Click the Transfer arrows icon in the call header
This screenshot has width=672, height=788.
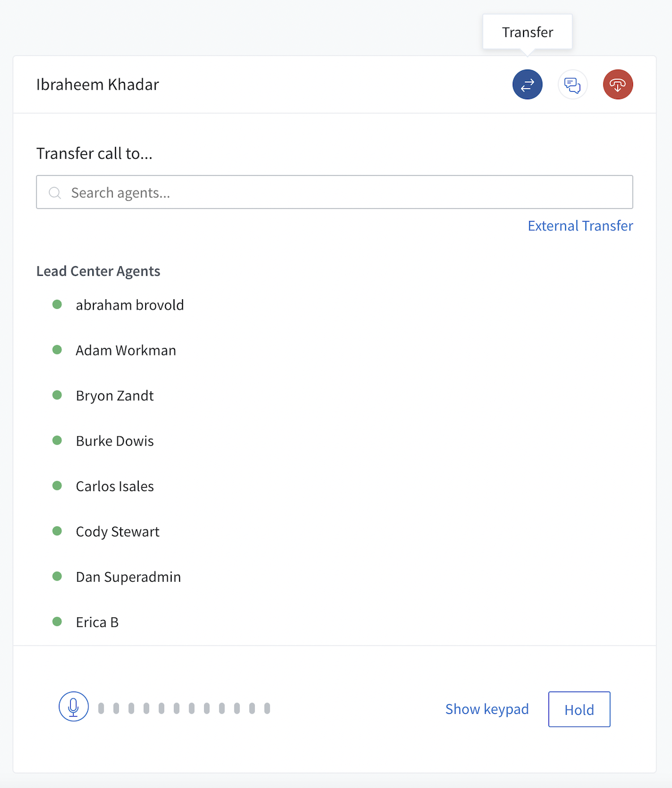527,84
